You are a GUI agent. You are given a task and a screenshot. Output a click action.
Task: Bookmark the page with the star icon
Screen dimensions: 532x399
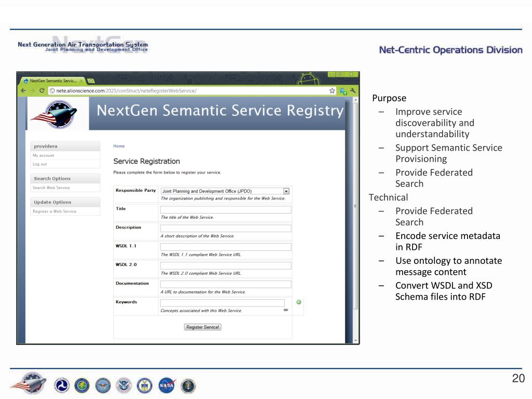tap(332, 90)
